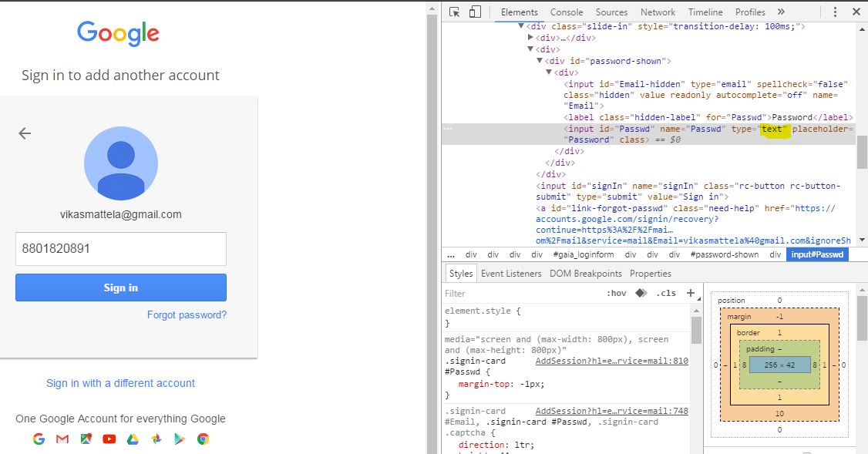Open the Event Listeners sub-tab
This screenshot has height=454, width=868.
511,274
